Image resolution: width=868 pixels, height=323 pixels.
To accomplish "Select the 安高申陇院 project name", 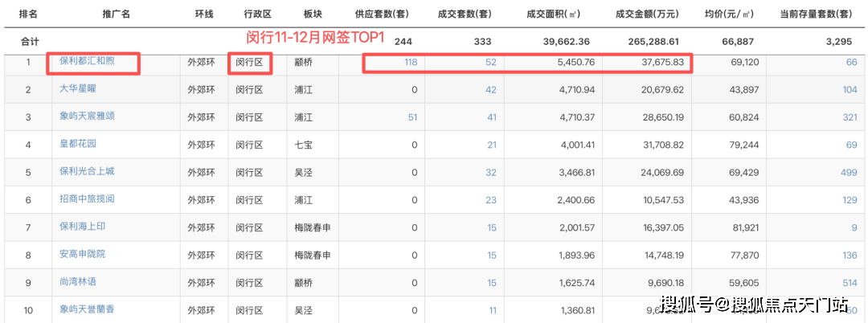I will point(82,254).
